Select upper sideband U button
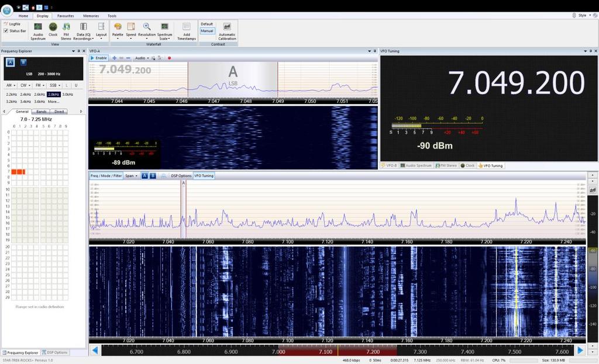Viewport: 599px width, 364px height. click(76, 85)
